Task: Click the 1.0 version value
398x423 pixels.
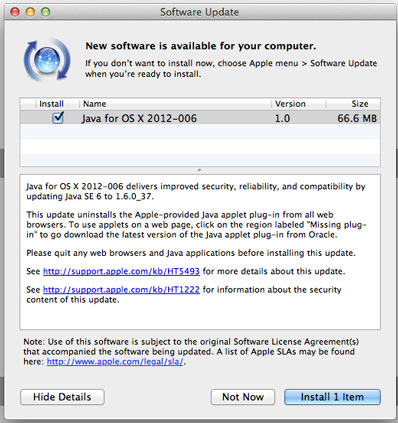Action: 282,118
